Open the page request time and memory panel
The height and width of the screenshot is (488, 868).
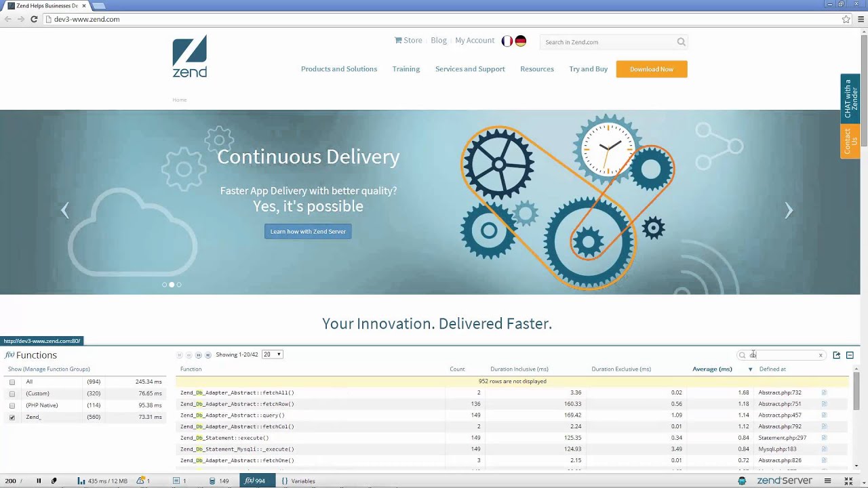102,481
